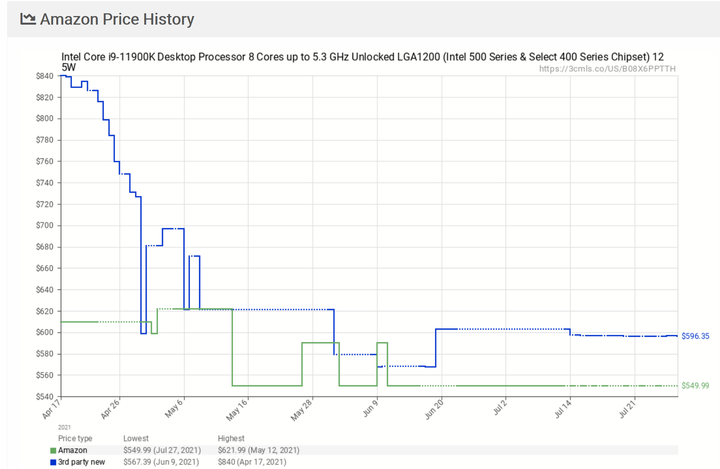This screenshot has width=720, height=469.
Task: Click the chart icon beside Amazon Price History
Action: coord(28,19)
